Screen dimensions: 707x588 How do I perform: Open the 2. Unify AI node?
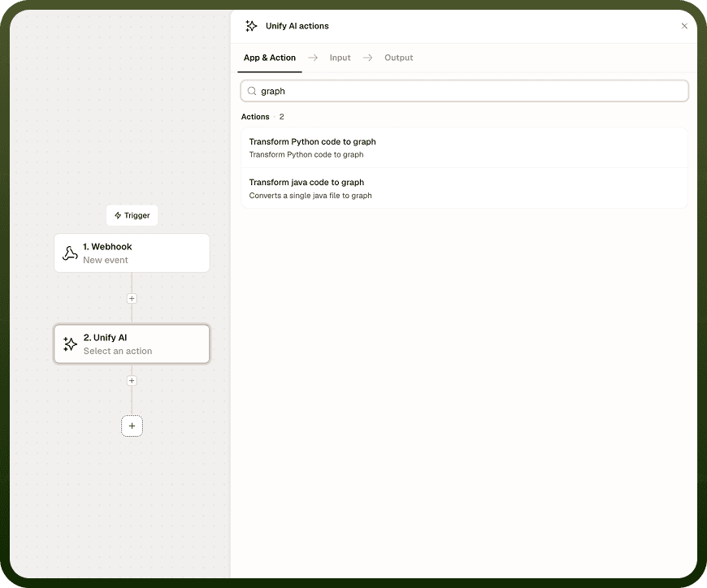(x=132, y=344)
